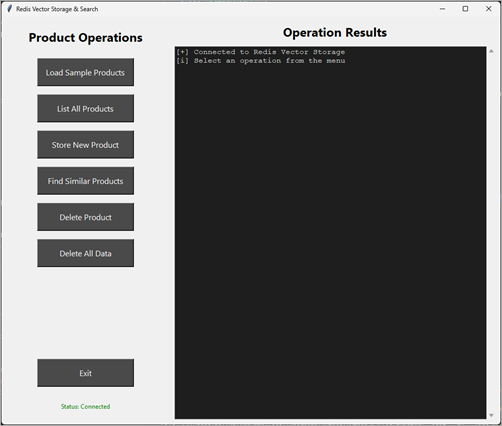Screen dimensions: 502x426
Task: Click inside the Operation Results output area
Action: click(330, 233)
